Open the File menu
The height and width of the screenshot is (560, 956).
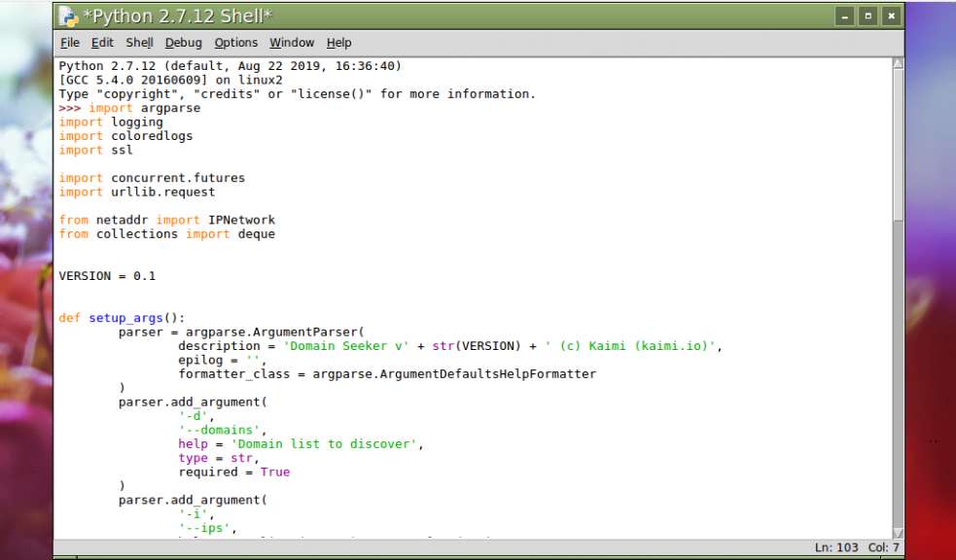70,43
